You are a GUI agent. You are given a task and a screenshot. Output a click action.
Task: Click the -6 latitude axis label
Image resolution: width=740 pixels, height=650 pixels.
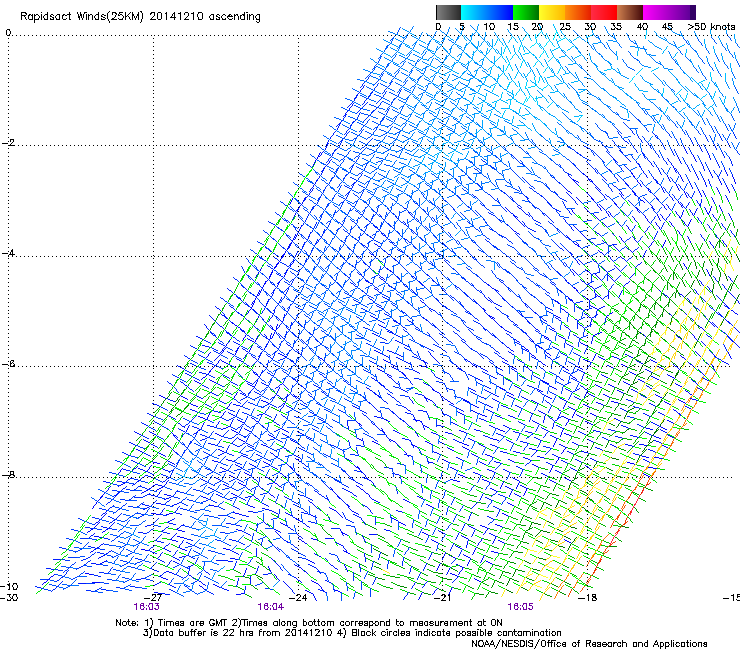coord(8,363)
